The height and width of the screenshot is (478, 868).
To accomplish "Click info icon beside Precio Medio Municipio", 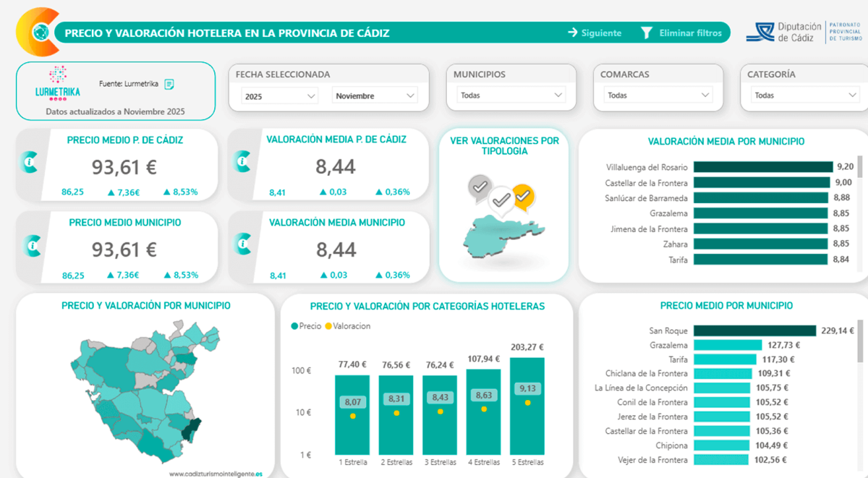I will coord(30,246).
